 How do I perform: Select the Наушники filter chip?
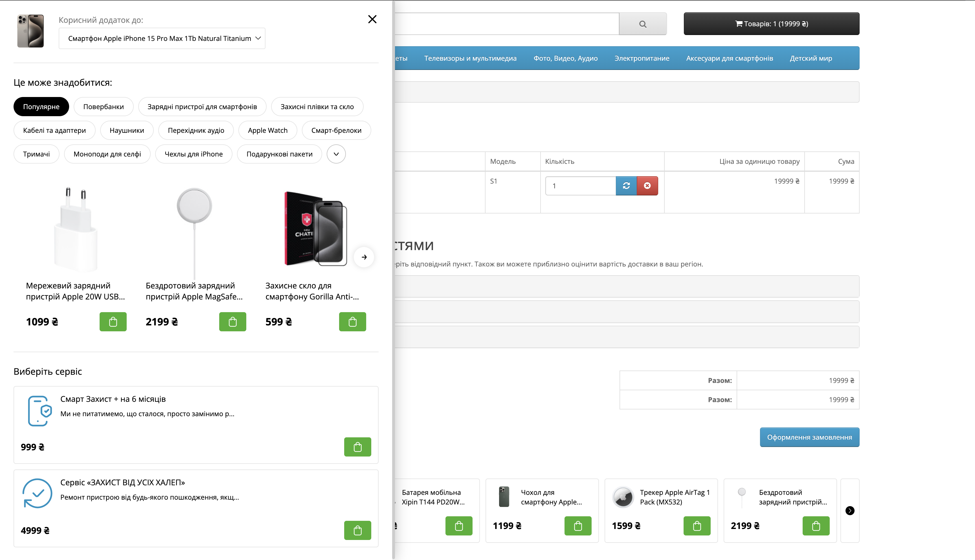coord(127,130)
